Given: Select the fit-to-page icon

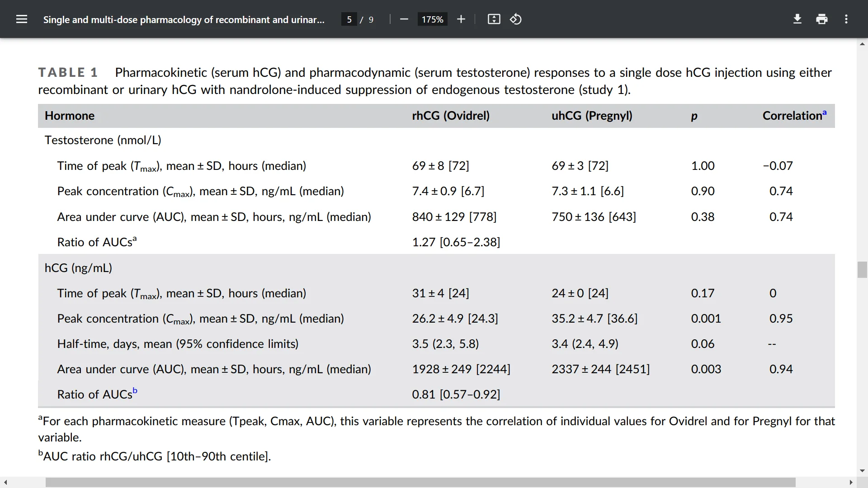Looking at the screenshot, I should pyautogui.click(x=494, y=19).
